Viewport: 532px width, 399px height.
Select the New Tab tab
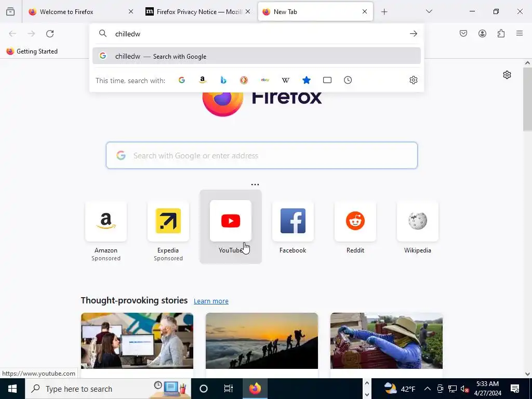[x=315, y=12]
